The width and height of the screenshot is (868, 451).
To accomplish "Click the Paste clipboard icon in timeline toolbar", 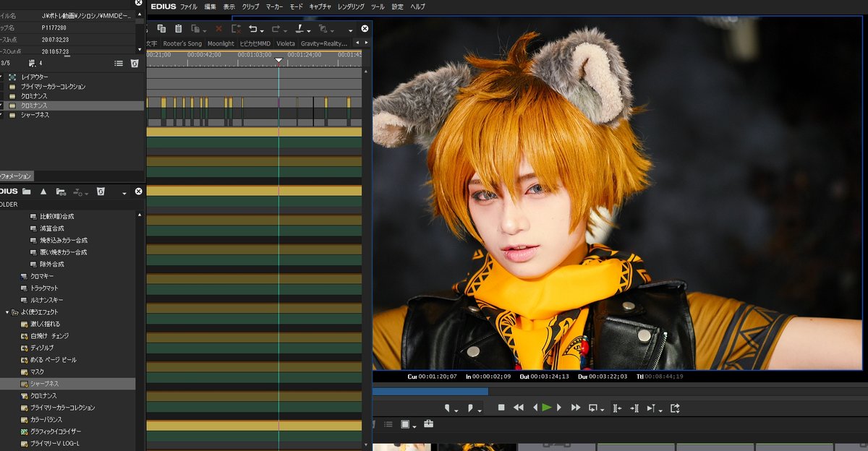I will 178,28.
